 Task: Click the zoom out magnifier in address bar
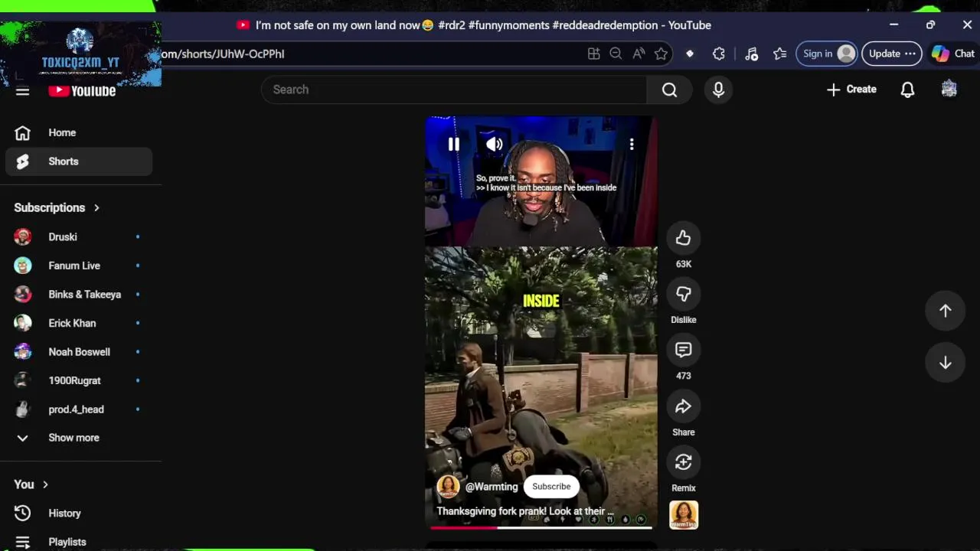616,54
